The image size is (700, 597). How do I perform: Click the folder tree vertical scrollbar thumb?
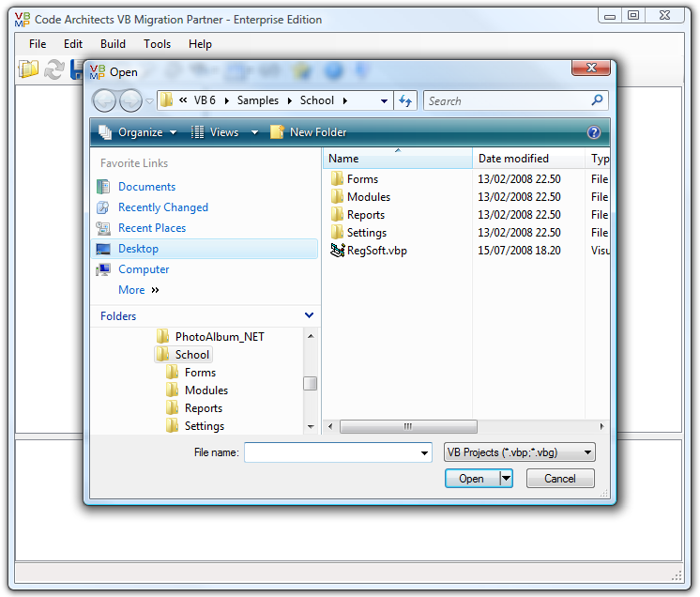coord(310,383)
